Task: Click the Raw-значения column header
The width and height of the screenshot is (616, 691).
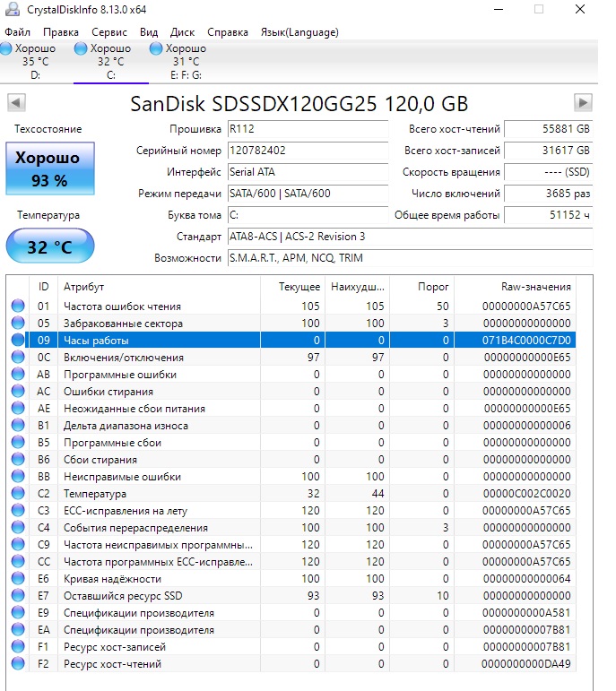Action: pyautogui.click(x=515, y=287)
